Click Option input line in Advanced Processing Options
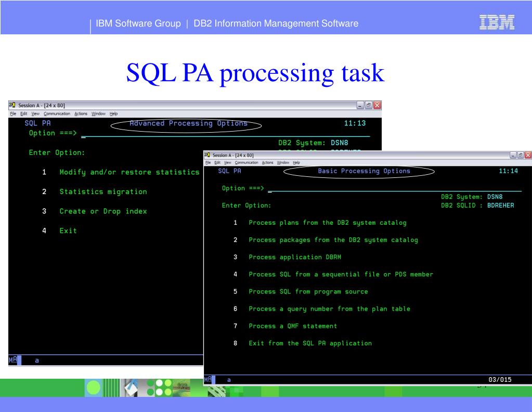Image resolution: width=532 pixels, height=412 pixels. click(225, 133)
